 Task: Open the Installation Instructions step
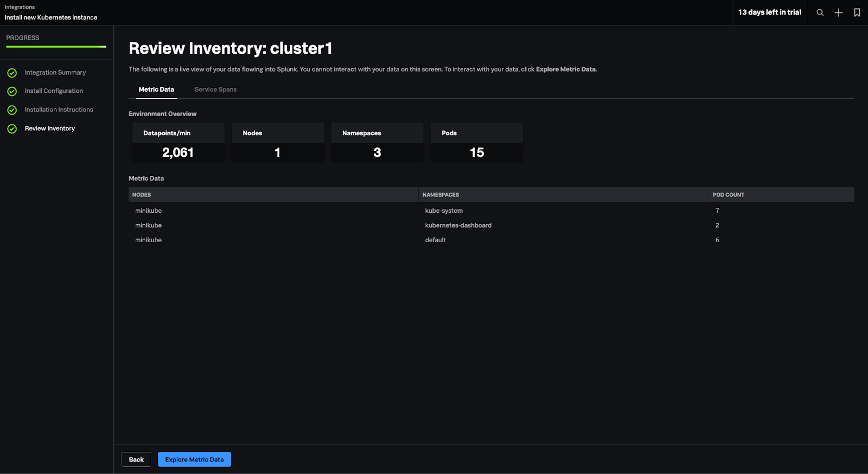[59, 110]
